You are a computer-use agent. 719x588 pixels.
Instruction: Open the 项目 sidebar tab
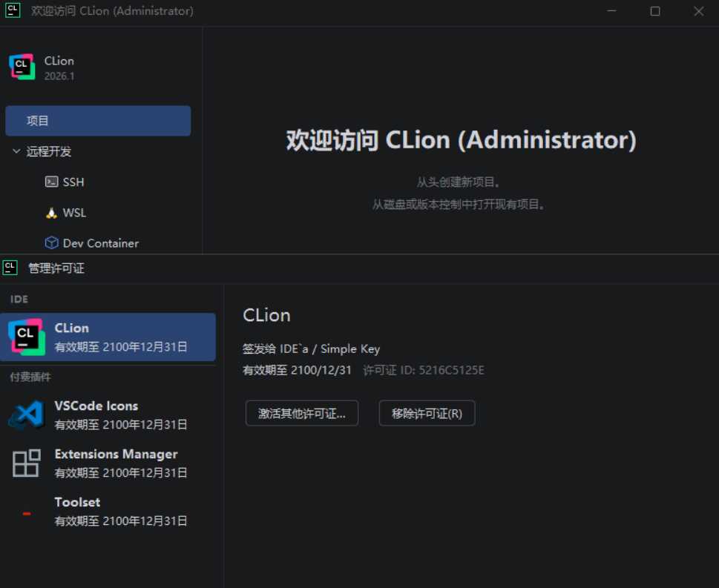coord(98,120)
